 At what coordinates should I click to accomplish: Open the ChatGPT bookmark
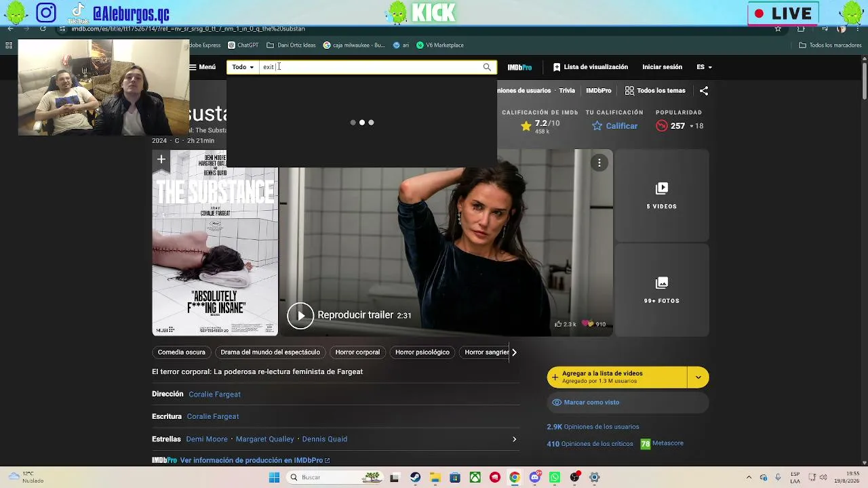coord(243,45)
